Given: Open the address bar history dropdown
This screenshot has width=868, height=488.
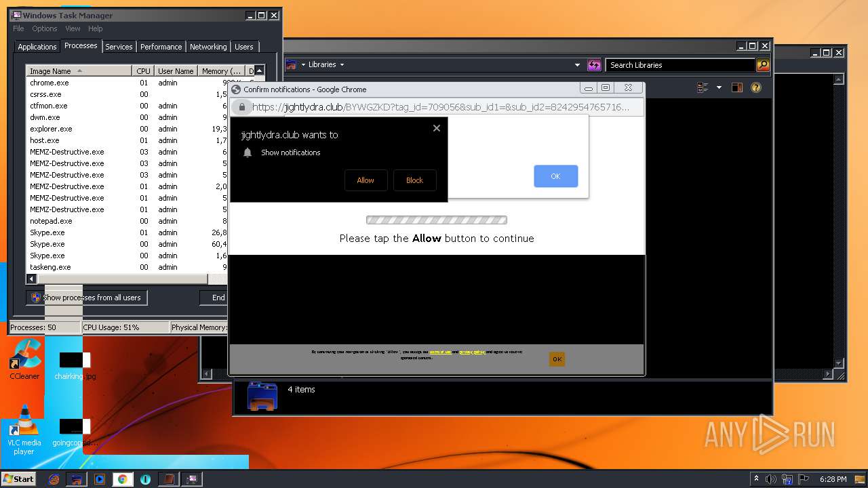Looking at the screenshot, I should 577,65.
